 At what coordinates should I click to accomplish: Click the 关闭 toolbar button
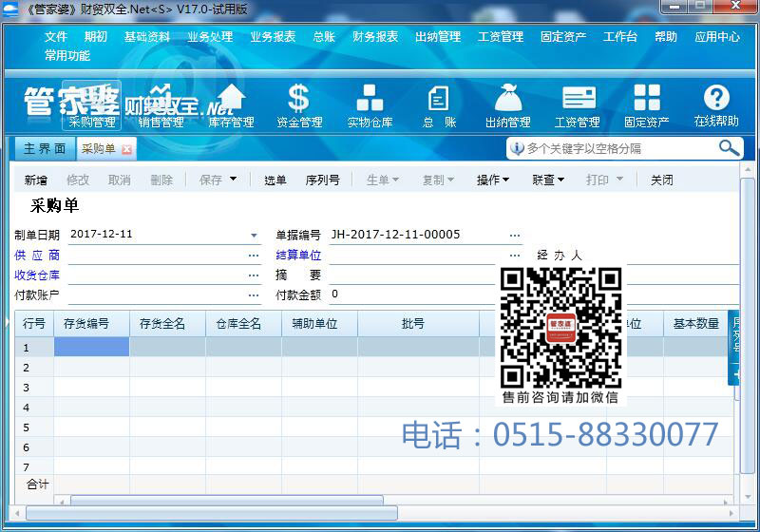661,180
